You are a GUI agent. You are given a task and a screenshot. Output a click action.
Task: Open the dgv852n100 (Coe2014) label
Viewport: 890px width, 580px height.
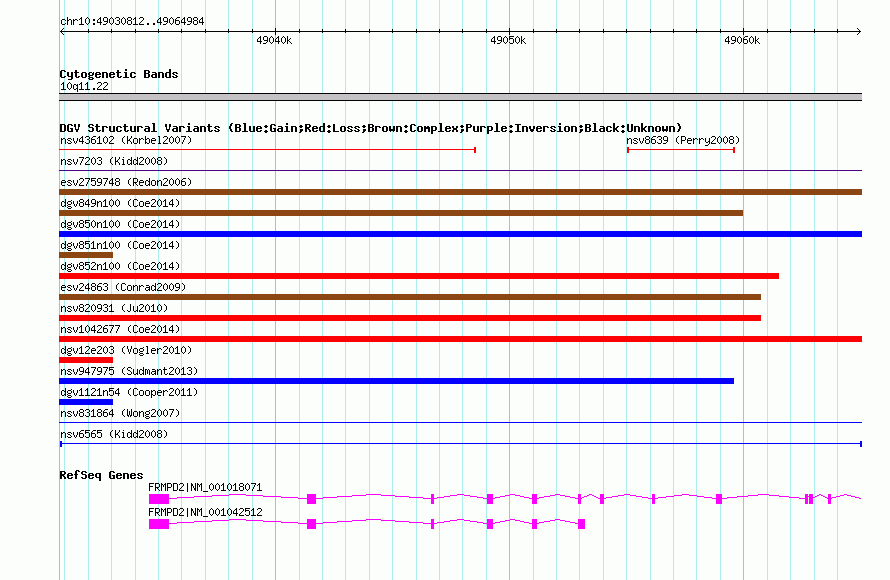click(x=120, y=266)
